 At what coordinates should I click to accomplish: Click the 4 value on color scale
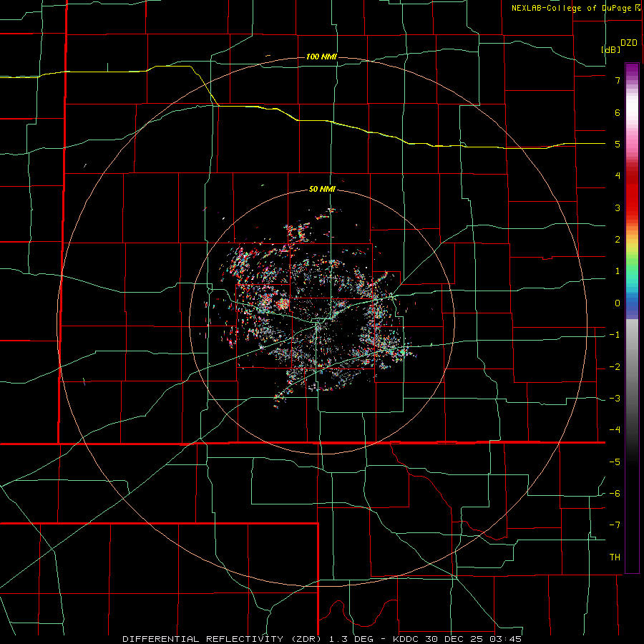pos(618,176)
